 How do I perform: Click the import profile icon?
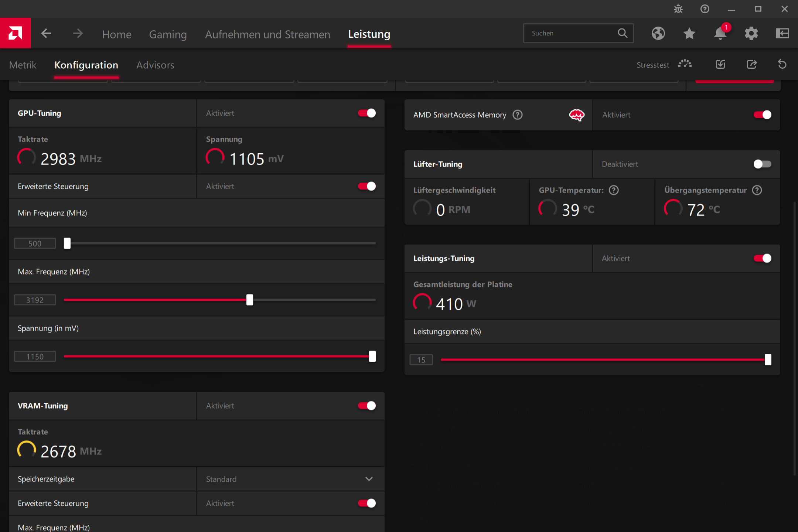click(720, 64)
